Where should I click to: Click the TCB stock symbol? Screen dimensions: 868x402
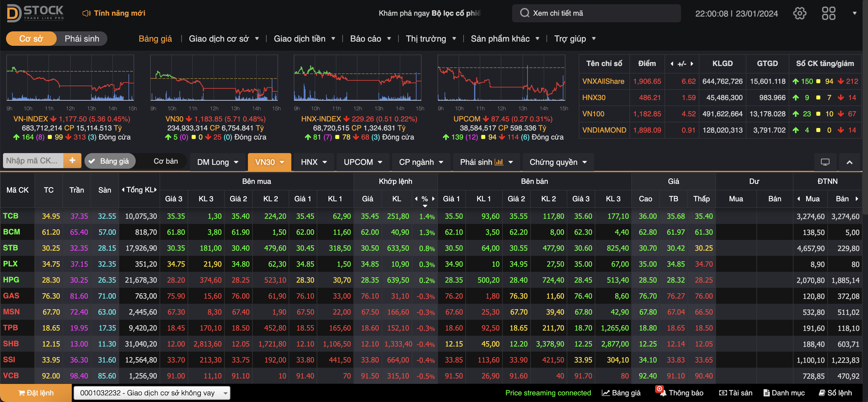click(11, 216)
